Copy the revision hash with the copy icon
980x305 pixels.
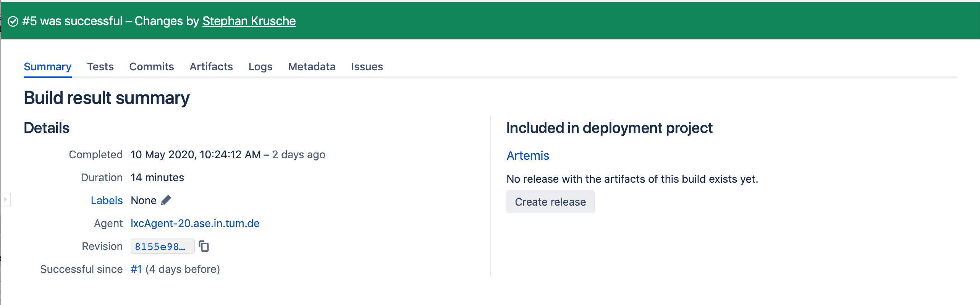coord(204,247)
